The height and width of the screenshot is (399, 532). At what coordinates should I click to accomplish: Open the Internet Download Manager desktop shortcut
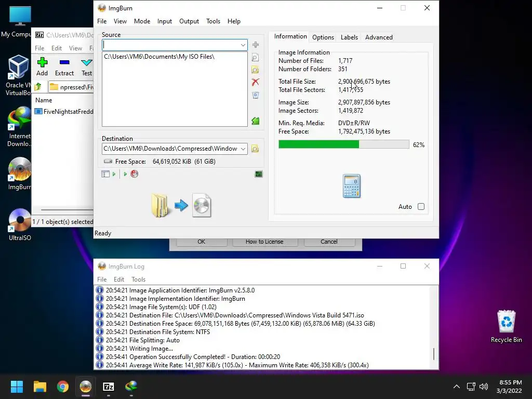19,127
